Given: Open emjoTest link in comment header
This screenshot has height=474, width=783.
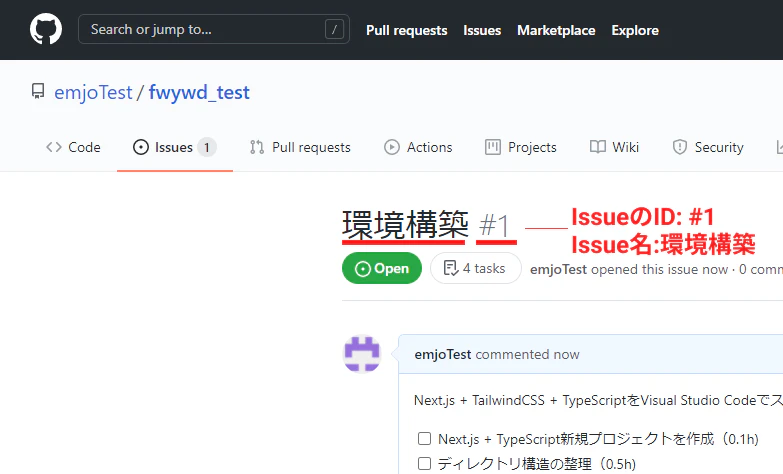Looking at the screenshot, I should coord(443,355).
